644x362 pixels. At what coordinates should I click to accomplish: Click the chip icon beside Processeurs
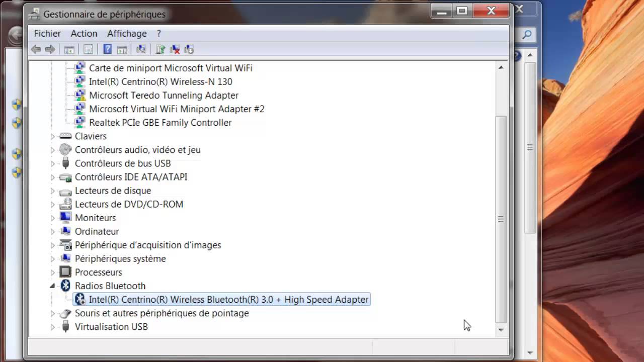pyautogui.click(x=65, y=272)
